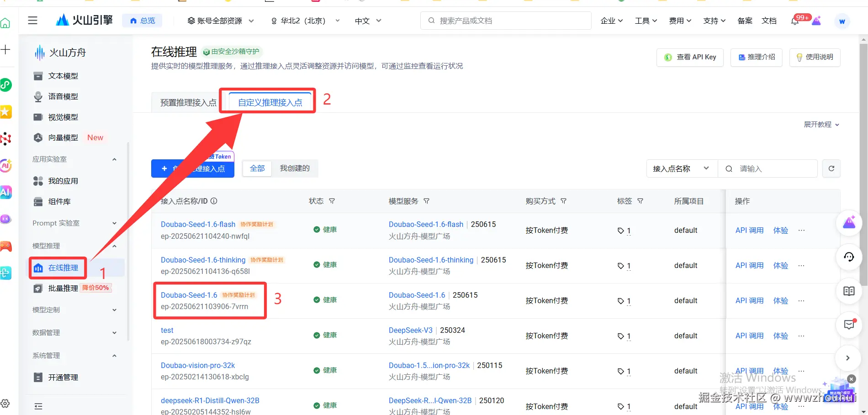Viewport: 868px width, 415px height.
Task: Click the tag icon in DeepSeek-V3 row
Action: pos(621,336)
